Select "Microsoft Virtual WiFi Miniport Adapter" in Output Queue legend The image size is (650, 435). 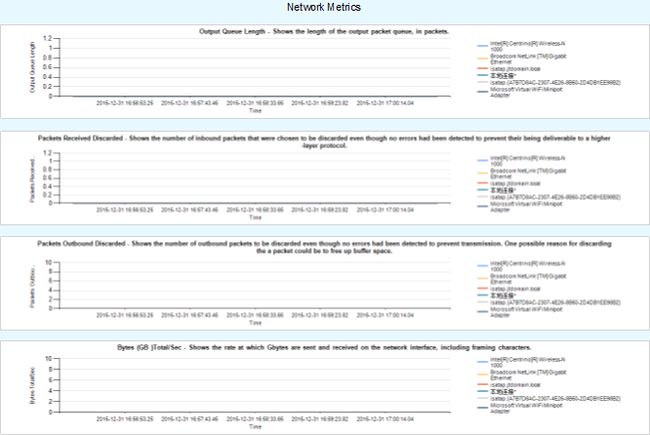click(x=526, y=92)
